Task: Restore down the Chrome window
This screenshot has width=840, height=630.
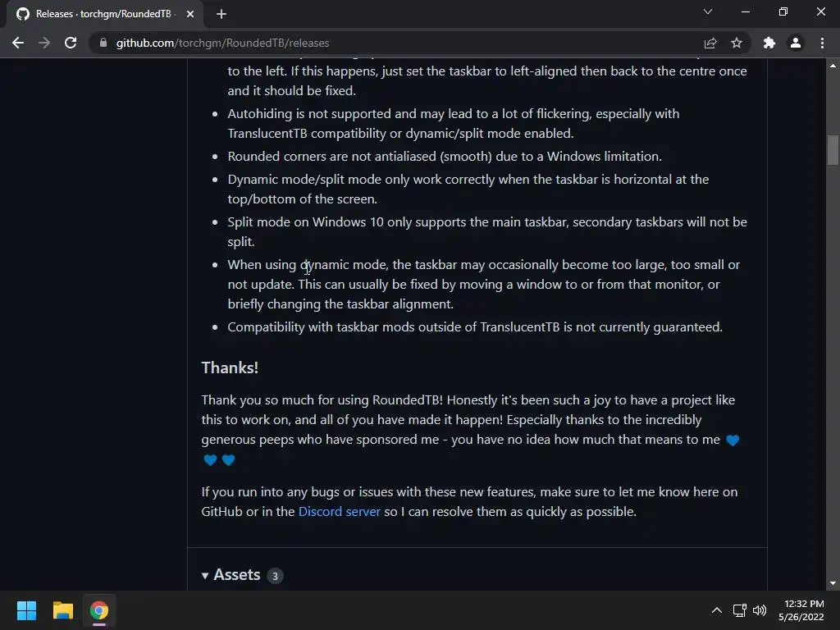Action: click(x=783, y=11)
